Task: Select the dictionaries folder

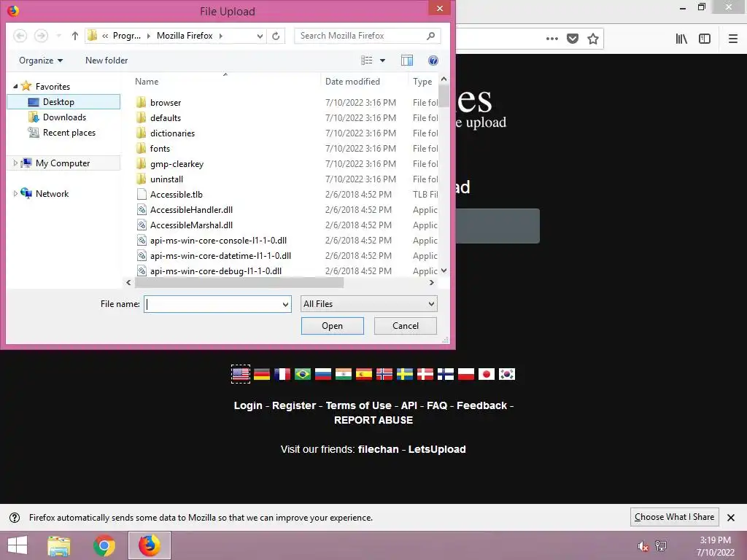Action: [x=172, y=133]
